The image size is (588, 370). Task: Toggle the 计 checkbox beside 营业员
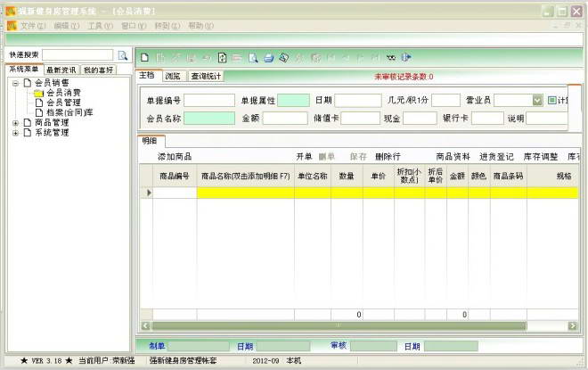click(x=551, y=100)
